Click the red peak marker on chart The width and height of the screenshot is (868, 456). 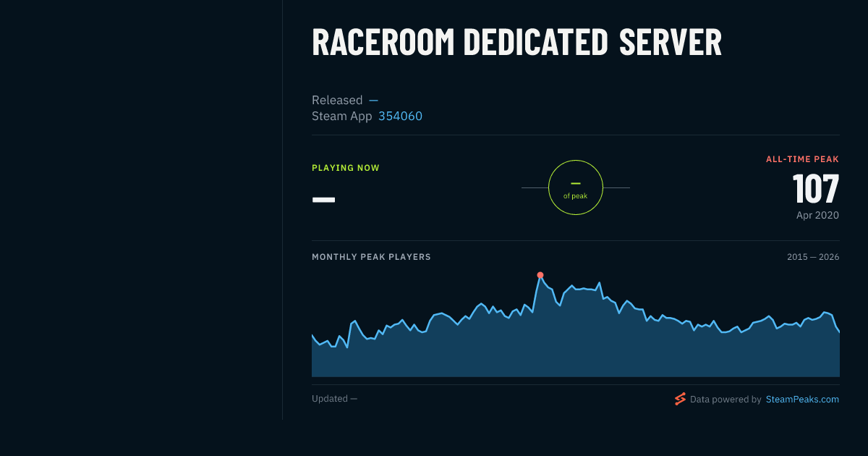(540, 275)
